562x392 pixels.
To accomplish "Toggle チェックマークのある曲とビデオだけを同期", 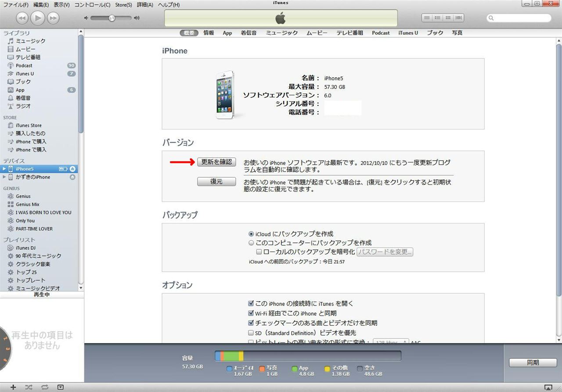I will pos(251,323).
